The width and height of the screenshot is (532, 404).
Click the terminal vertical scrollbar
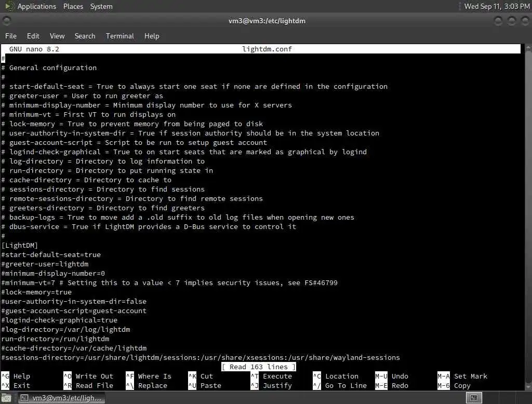528,217
